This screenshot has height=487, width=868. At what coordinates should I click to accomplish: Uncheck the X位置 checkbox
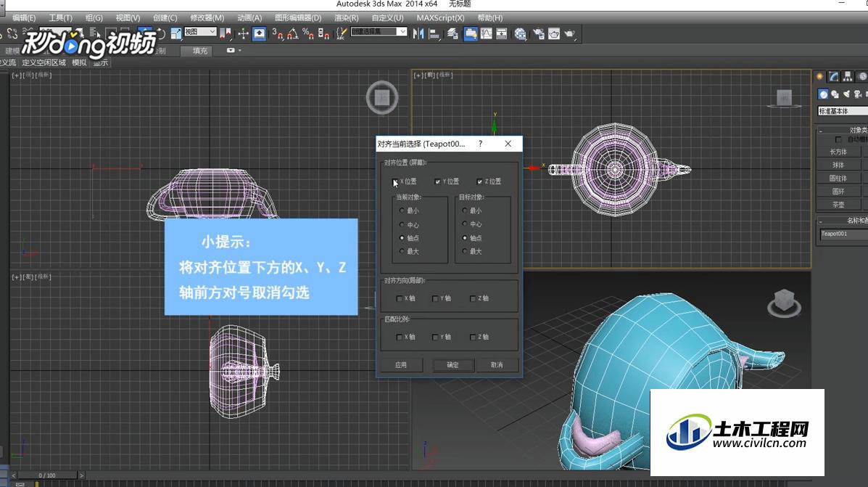[395, 181]
